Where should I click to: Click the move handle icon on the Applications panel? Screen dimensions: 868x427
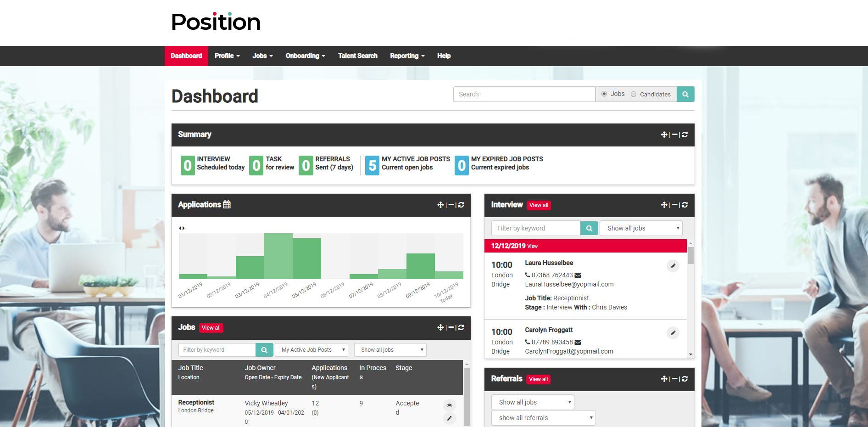[440, 205]
